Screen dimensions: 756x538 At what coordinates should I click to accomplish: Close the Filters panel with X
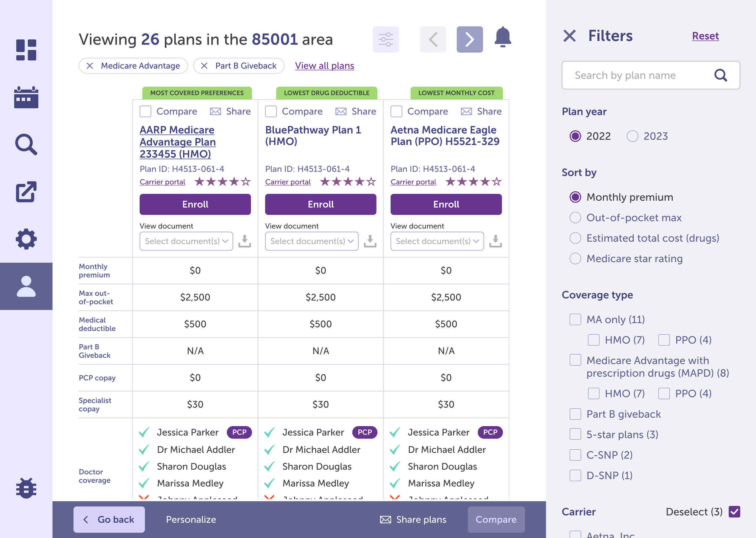point(570,36)
